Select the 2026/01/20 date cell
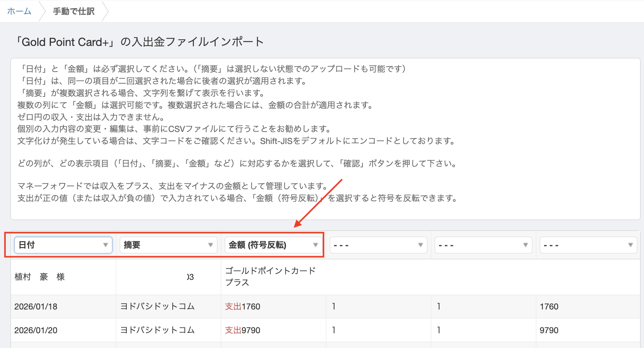 coord(36,330)
